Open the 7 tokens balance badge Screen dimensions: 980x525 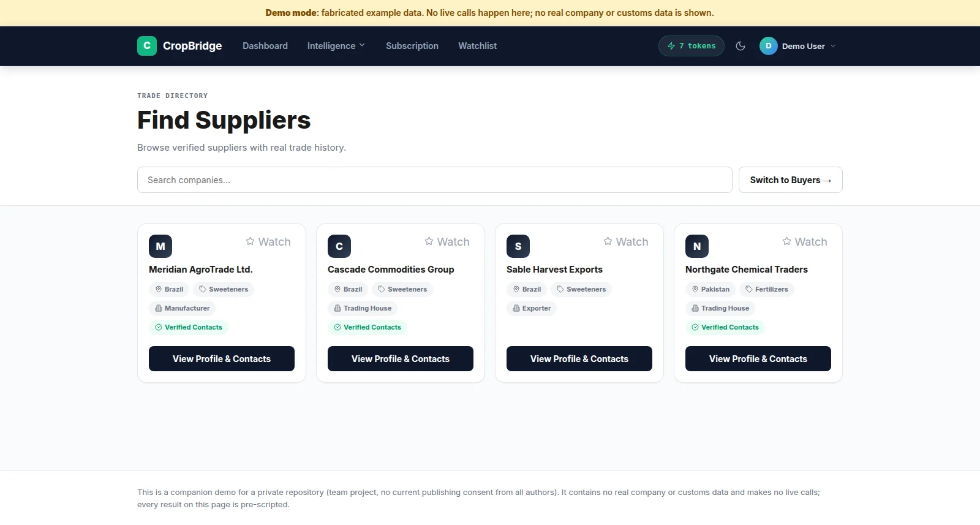point(692,46)
